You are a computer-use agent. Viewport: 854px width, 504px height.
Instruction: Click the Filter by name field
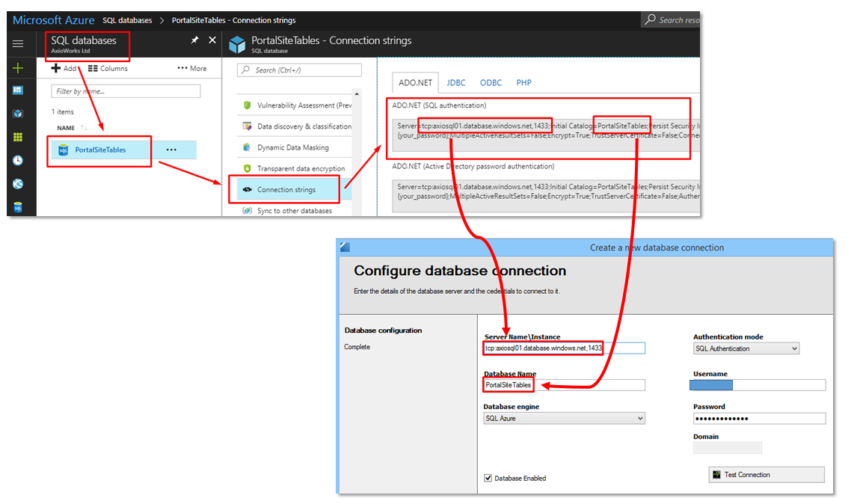click(126, 91)
